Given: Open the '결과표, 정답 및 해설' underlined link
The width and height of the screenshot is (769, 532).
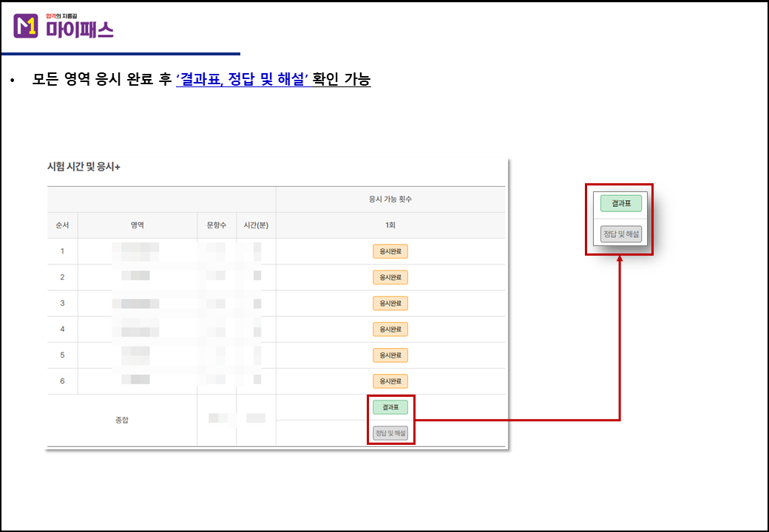Looking at the screenshot, I should point(242,80).
